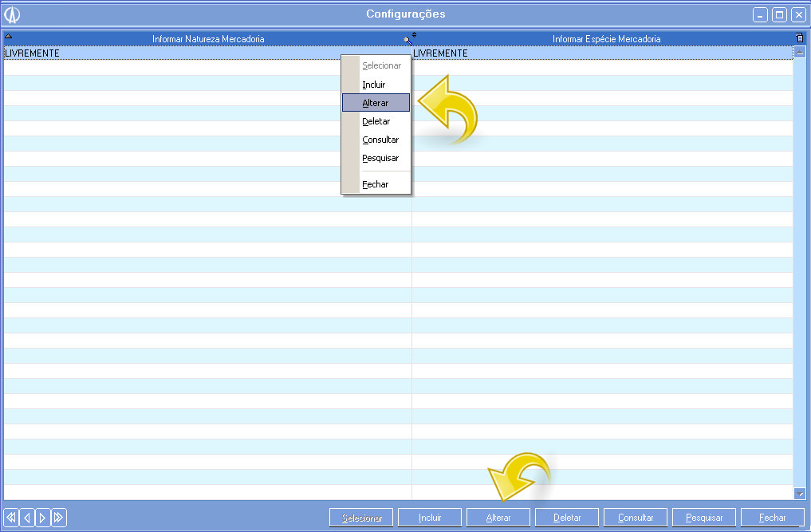
Task: Jump to last record navigation button
Action: tap(58, 518)
